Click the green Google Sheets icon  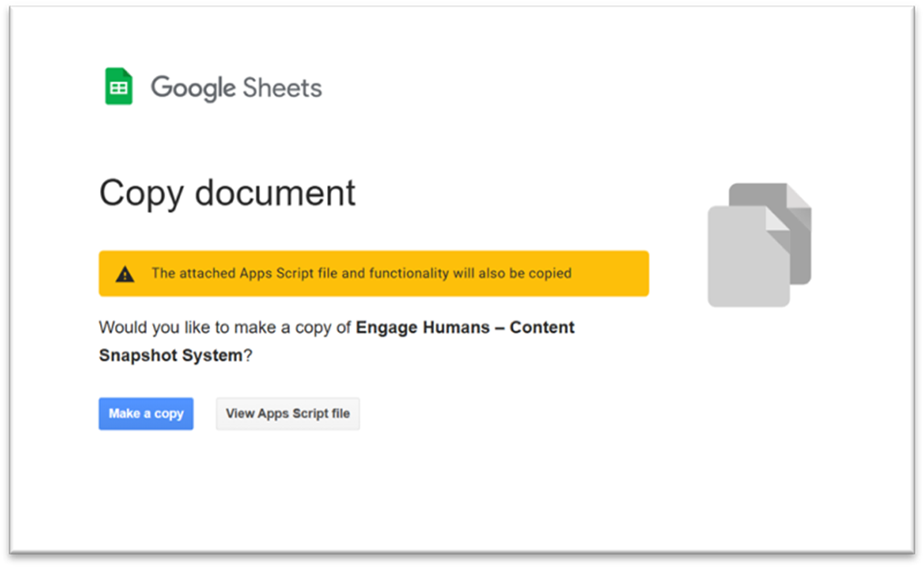(119, 87)
